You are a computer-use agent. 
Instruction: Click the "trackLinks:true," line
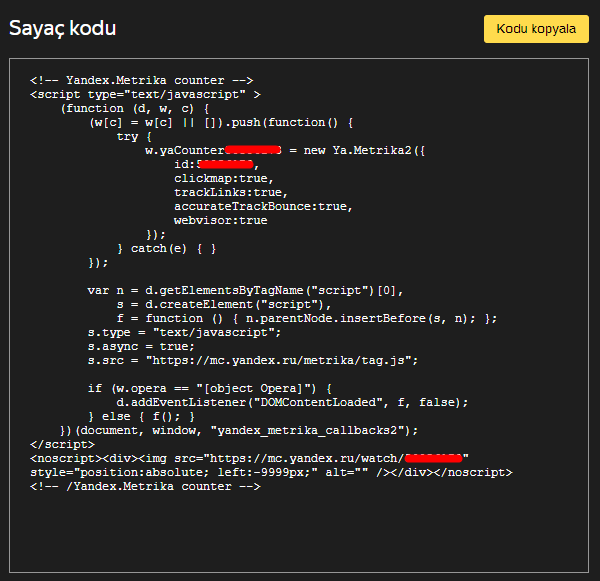[x=231, y=193]
